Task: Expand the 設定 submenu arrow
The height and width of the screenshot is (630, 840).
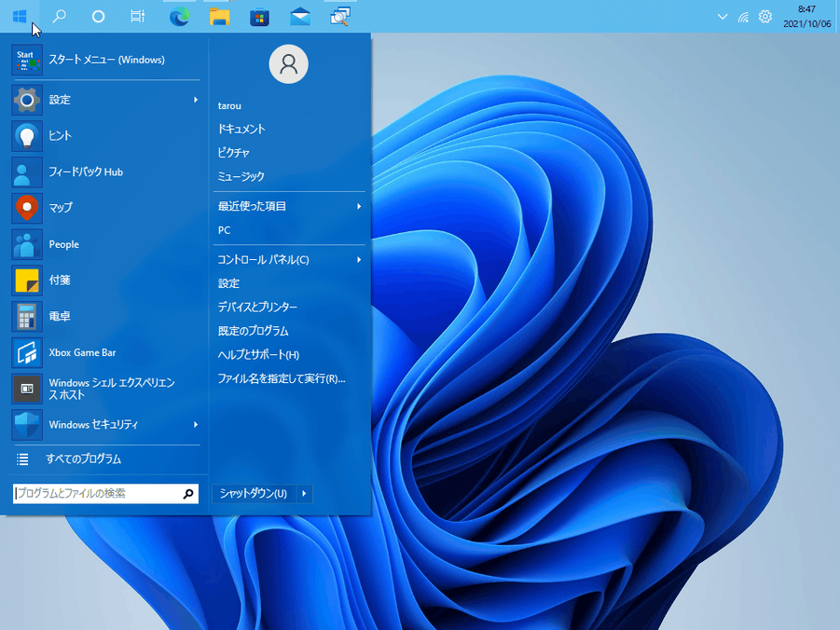Action: (x=196, y=100)
